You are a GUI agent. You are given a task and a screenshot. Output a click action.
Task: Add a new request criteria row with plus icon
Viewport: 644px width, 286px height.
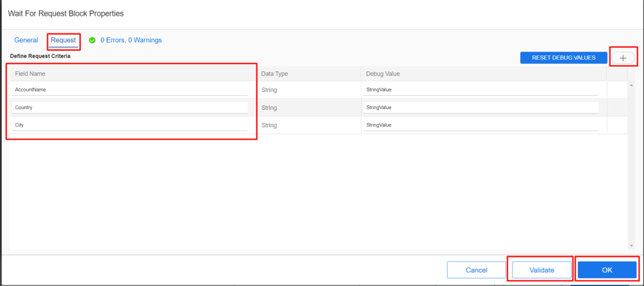pos(623,58)
